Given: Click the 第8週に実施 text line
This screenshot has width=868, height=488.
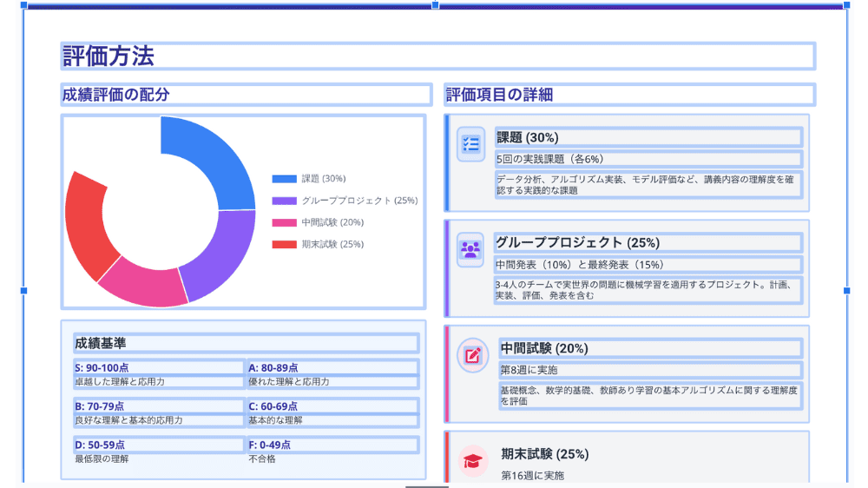Looking at the screenshot, I should tap(651, 369).
